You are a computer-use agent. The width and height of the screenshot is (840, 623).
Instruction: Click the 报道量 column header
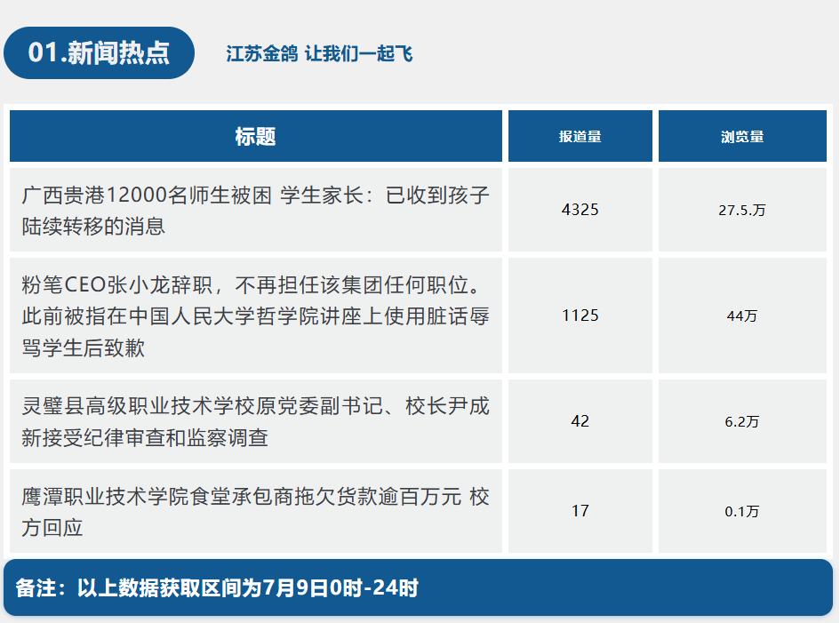(x=580, y=136)
